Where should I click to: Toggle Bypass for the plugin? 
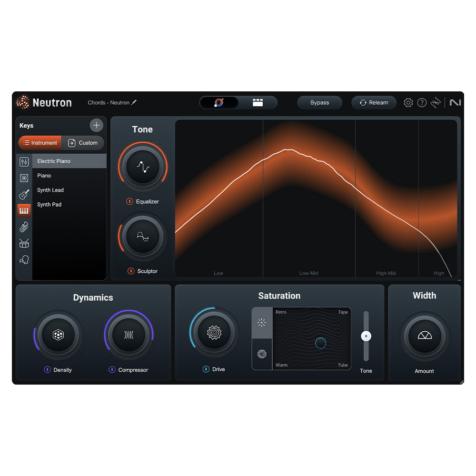319,102
